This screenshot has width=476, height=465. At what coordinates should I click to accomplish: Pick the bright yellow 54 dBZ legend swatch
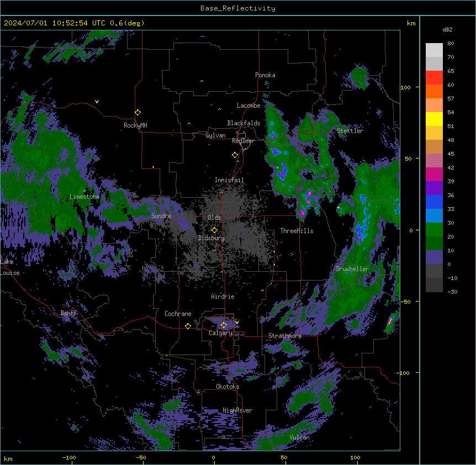[x=434, y=119]
